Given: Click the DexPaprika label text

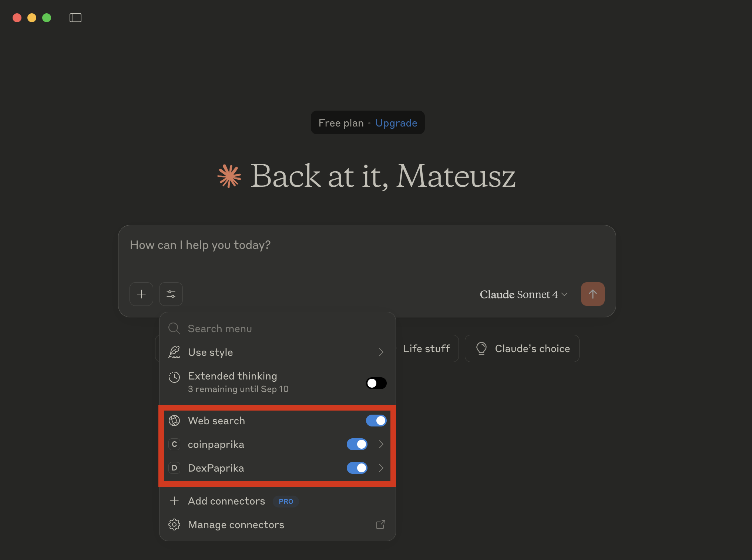Looking at the screenshot, I should 216,468.
